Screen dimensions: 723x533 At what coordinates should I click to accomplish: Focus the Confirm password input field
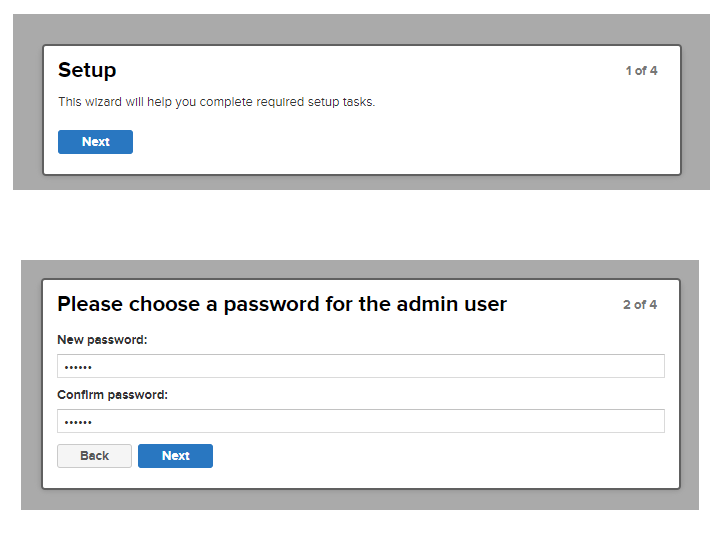(360, 421)
